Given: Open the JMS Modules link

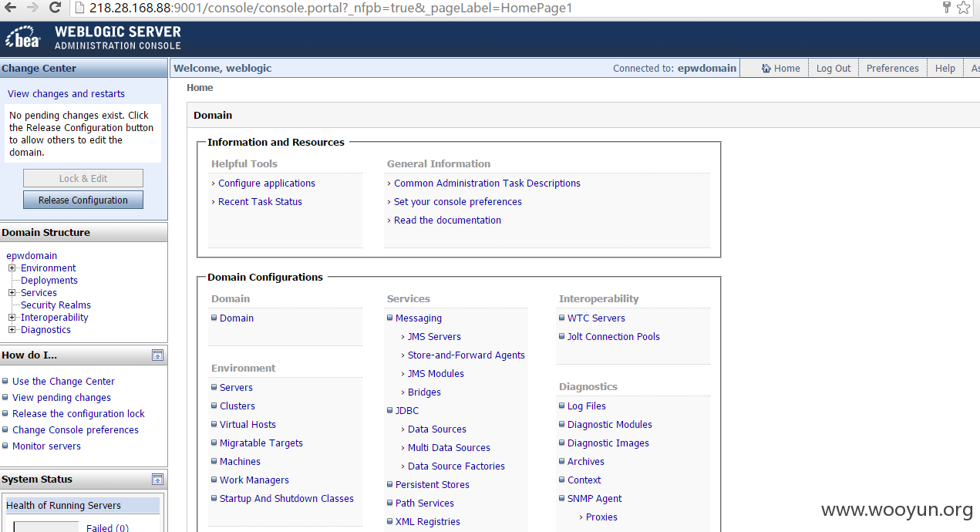Looking at the screenshot, I should (x=436, y=374).
